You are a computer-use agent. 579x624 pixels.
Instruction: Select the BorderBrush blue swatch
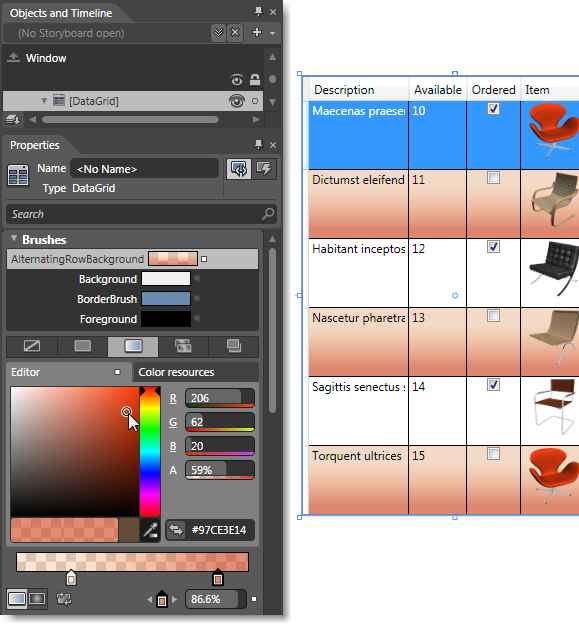[x=166, y=298]
